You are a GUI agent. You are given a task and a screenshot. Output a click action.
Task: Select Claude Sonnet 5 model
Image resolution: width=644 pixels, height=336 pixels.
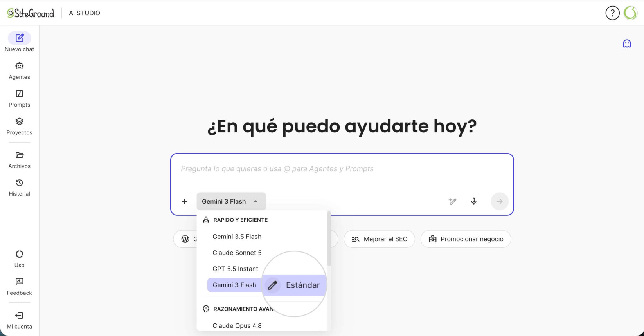click(x=237, y=253)
